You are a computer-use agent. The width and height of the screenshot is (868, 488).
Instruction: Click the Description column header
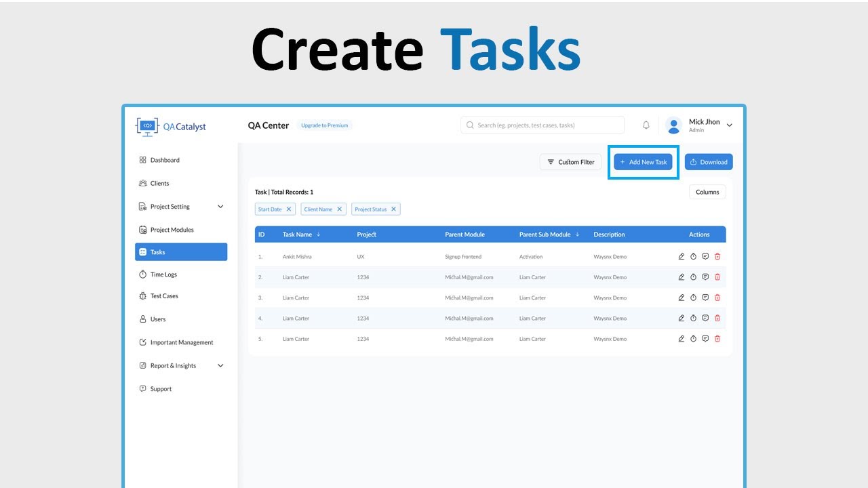coord(609,235)
